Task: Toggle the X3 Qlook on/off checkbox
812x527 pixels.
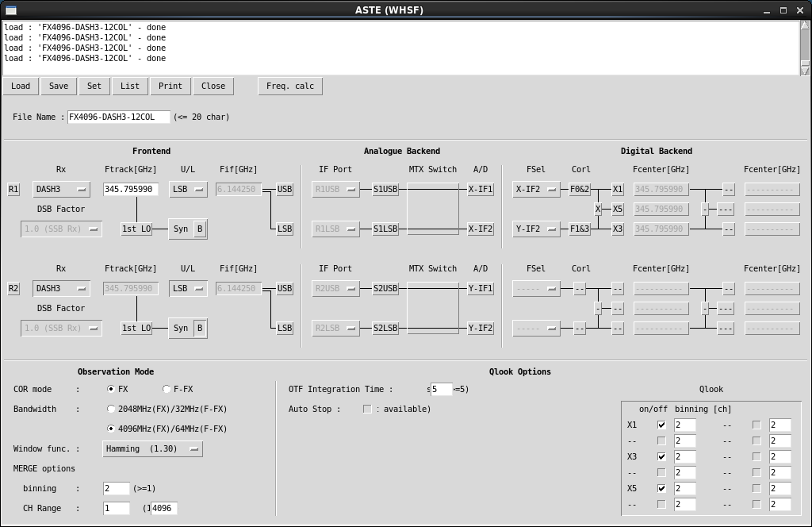Action: pos(661,456)
